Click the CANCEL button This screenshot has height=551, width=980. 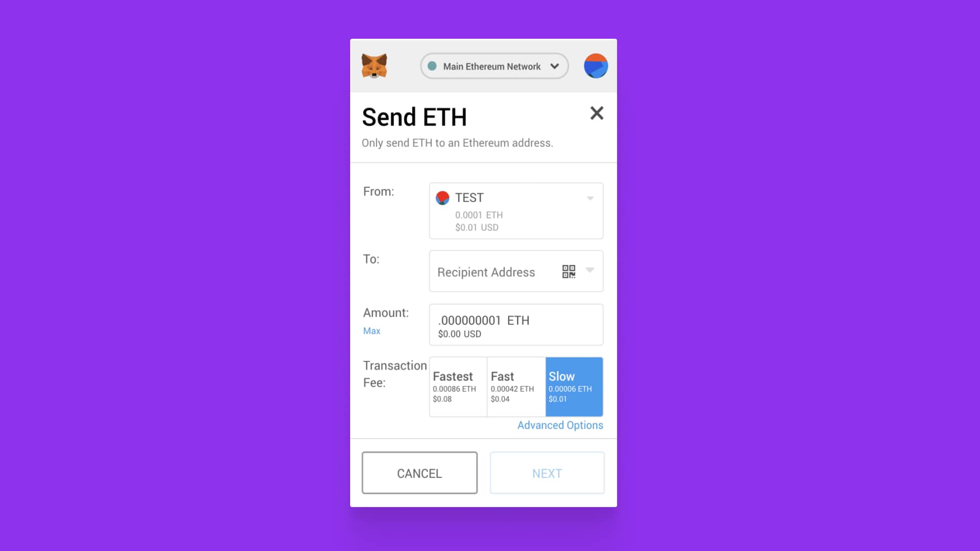tap(420, 473)
